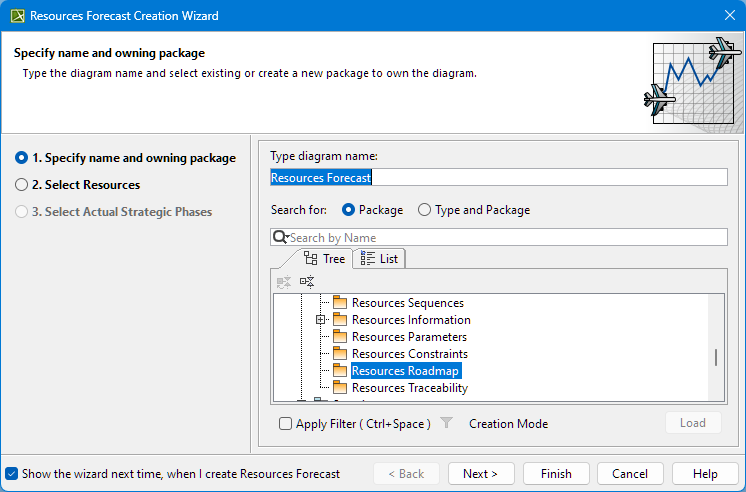Select the Type and Package radio button
Screen dimensions: 746x492
pyautogui.click(x=425, y=210)
